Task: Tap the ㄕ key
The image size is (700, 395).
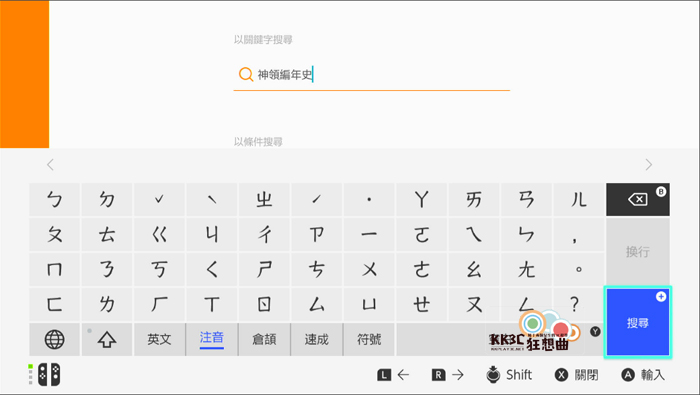Action: (264, 269)
